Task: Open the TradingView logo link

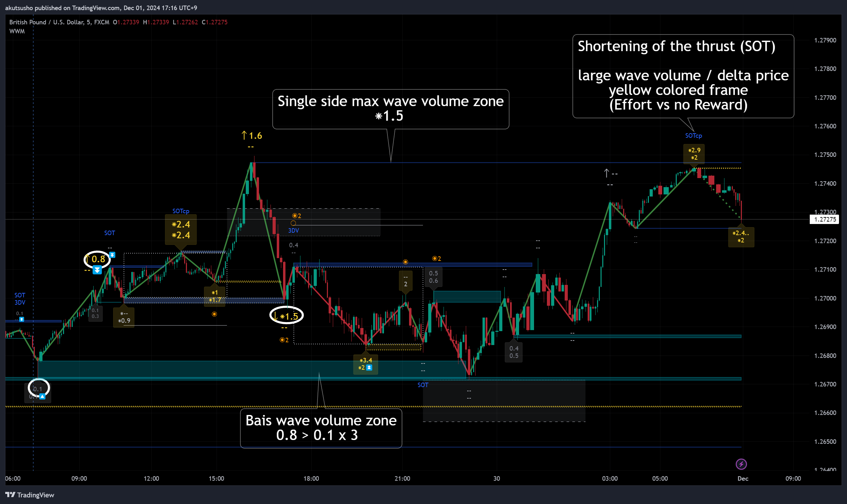Action: pyautogui.click(x=30, y=495)
